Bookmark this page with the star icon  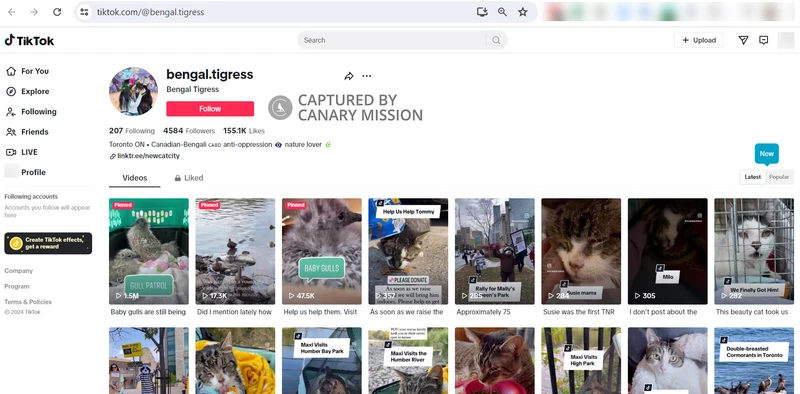click(522, 12)
